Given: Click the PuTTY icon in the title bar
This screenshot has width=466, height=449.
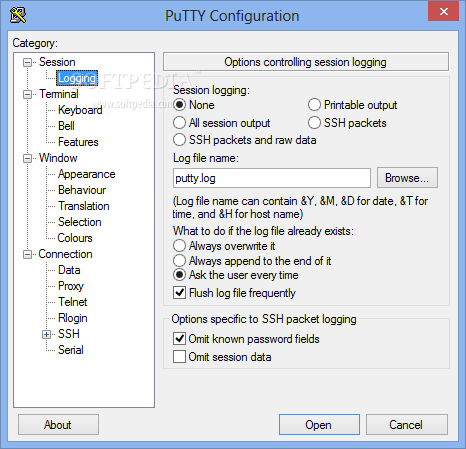Looking at the screenshot, I should point(18,15).
